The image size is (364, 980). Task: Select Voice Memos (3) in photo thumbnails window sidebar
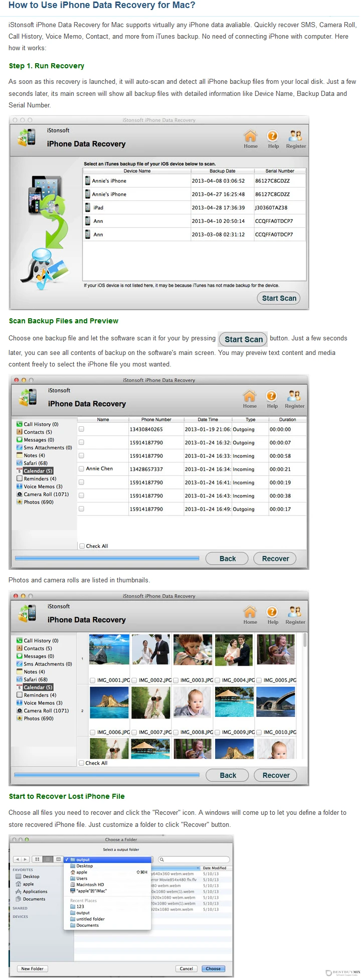(x=40, y=703)
